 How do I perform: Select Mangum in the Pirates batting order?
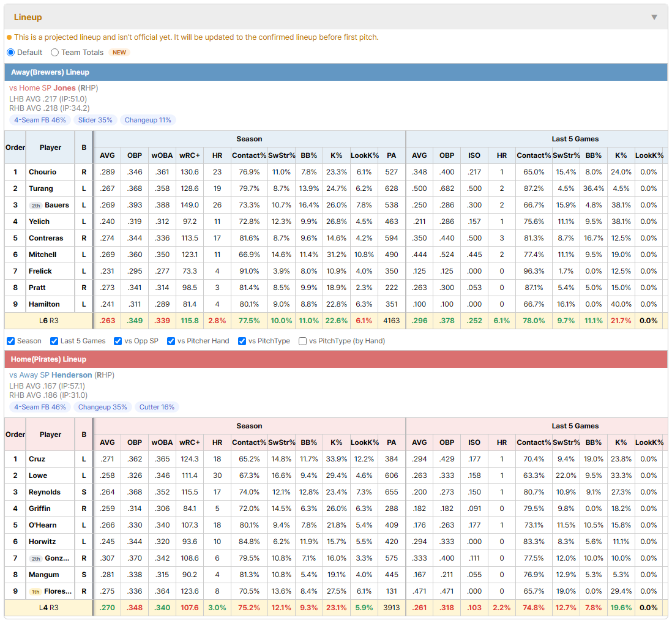click(43, 575)
